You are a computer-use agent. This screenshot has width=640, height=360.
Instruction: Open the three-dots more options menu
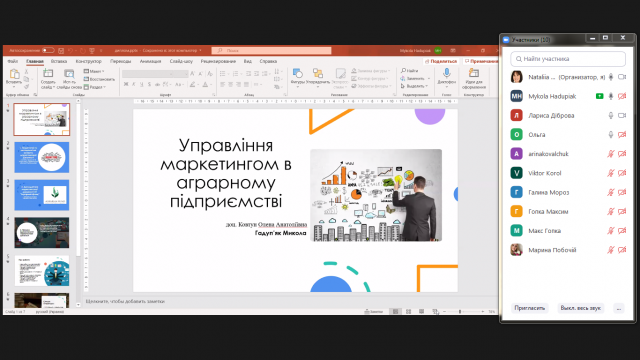(619, 308)
